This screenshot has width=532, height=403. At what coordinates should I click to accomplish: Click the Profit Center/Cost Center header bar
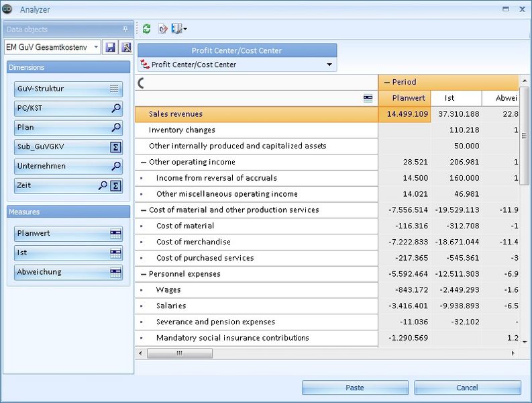click(x=237, y=50)
